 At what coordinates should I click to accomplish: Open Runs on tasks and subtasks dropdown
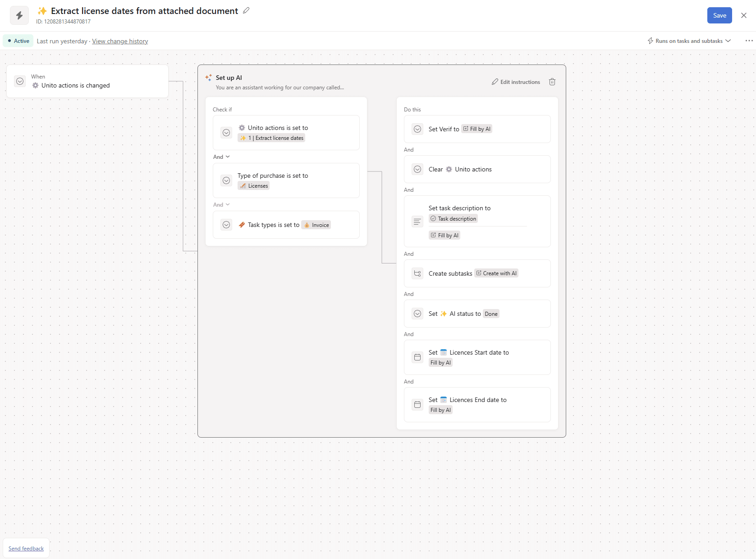pyautogui.click(x=689, y=41)
